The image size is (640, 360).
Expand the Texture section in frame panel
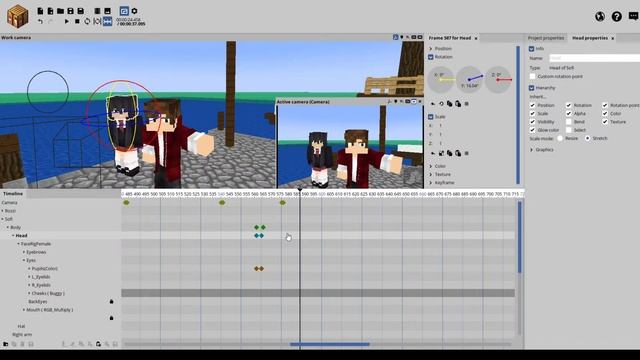(x=431, y=174)
